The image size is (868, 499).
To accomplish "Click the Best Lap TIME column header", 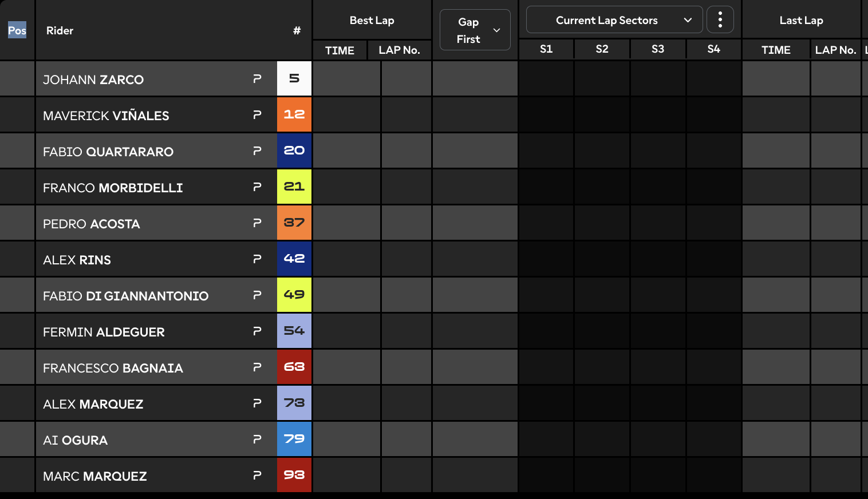I will 340,50.
